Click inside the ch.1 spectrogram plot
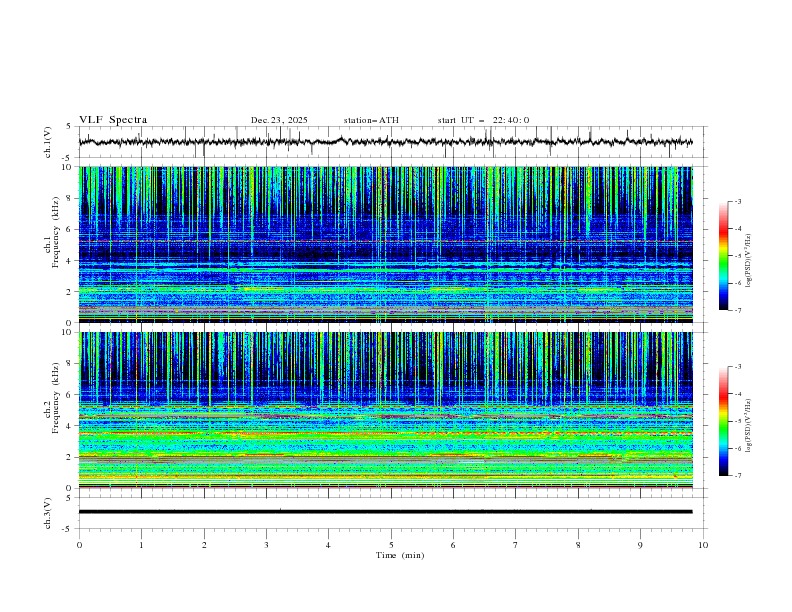 (390, 244)
